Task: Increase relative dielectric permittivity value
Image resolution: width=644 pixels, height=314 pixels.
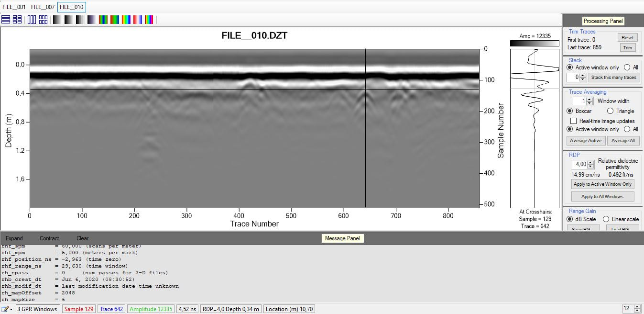Action: click(591, 162)
